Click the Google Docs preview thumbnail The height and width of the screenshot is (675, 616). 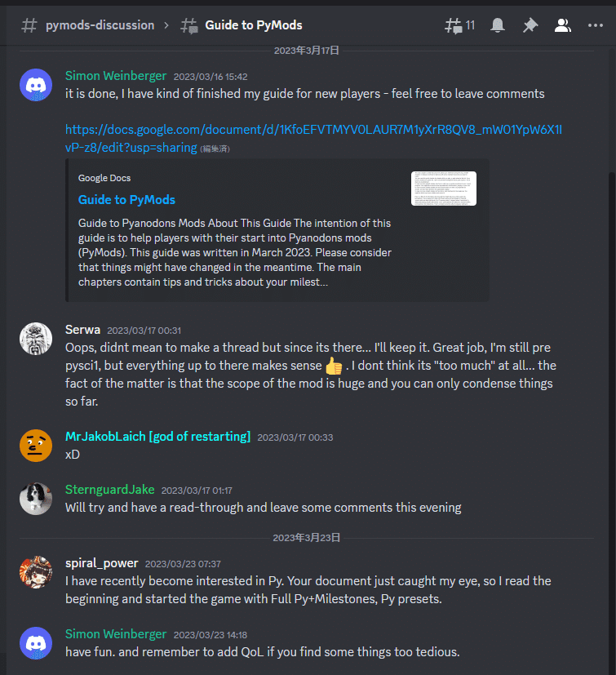click(443, 189)
